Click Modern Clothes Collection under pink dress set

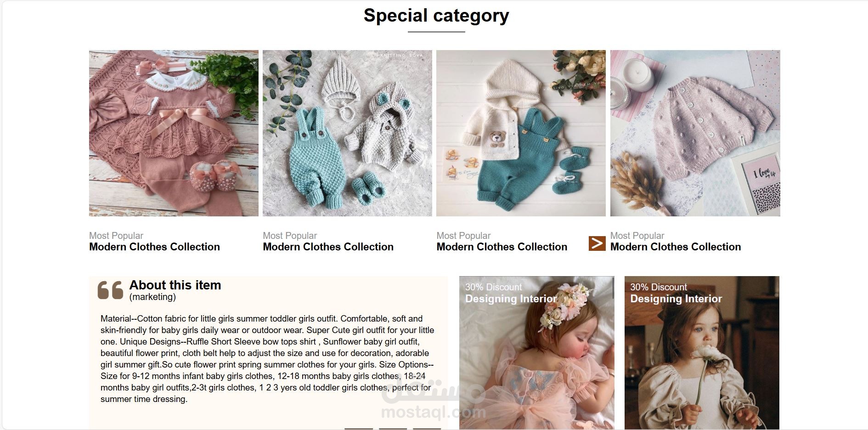point(154,247)
